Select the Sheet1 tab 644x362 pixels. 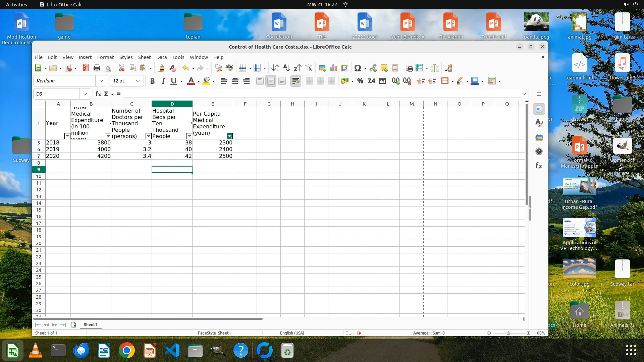[90, 324]
